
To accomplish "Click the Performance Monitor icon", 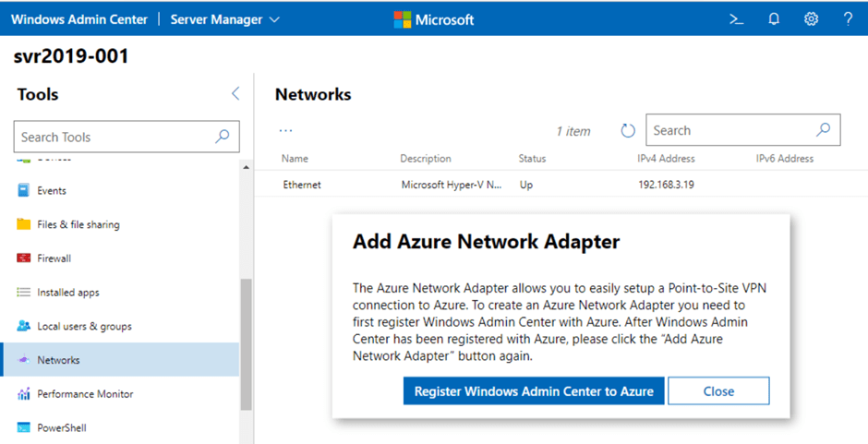I will 24,394.
